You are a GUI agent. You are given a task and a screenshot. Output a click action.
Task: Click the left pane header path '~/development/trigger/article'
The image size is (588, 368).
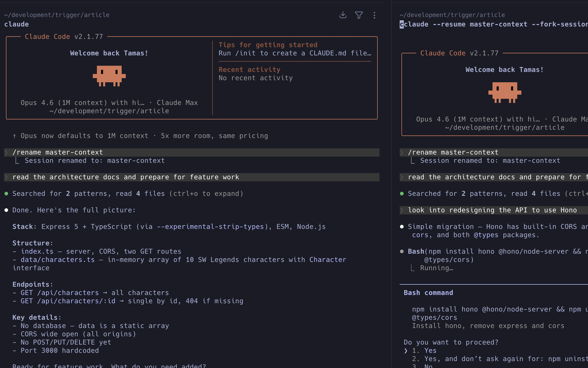[57, 15]
